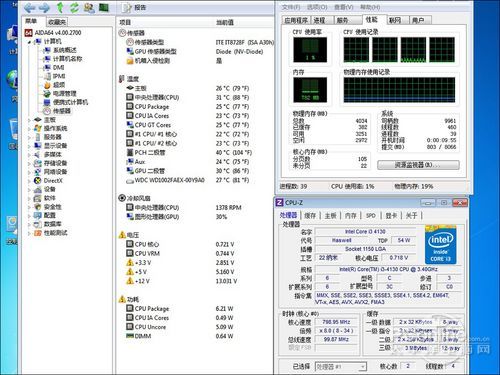
Task: Click the 设备 devices icon in AIDA64 tree
Action: (x=38, y=189)
